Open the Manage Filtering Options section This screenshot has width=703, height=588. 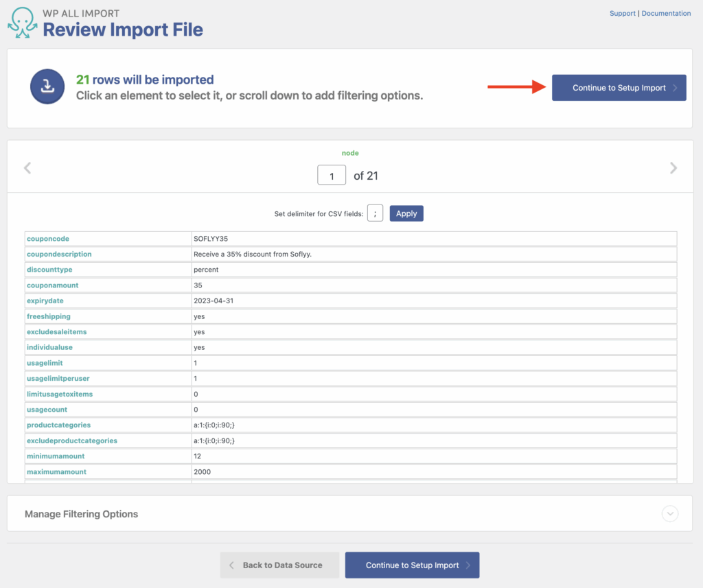pyautogui.click(x=349, y=514)
